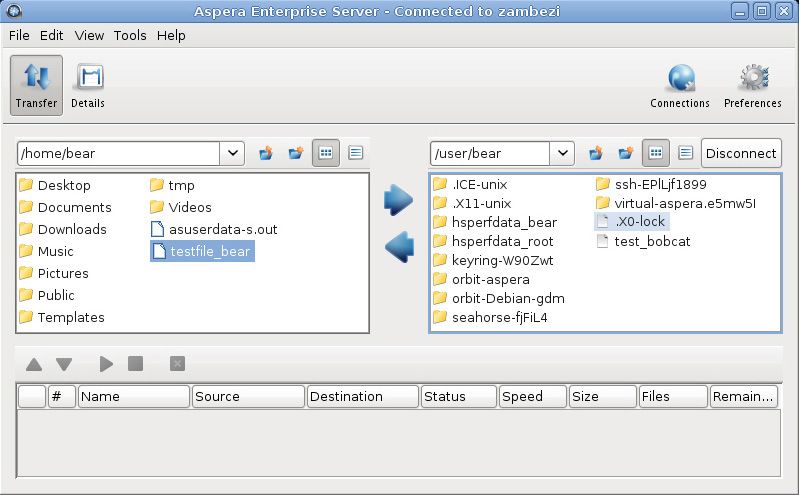The height and width of the screenshot is (495, 799).
Task: Sort transfers by the Source column
Action: pyautogui.click(x=248, y=396)
